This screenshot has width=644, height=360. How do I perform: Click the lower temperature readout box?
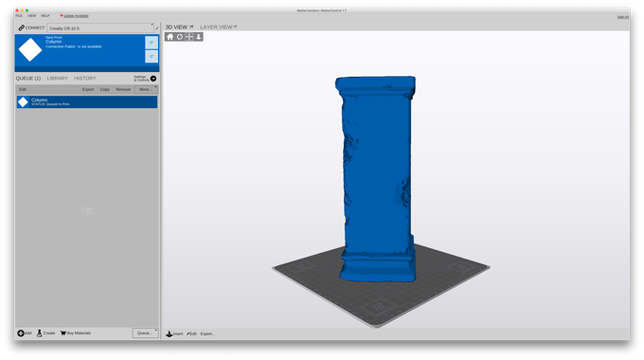pyautogui.click(x=152, y=56)
